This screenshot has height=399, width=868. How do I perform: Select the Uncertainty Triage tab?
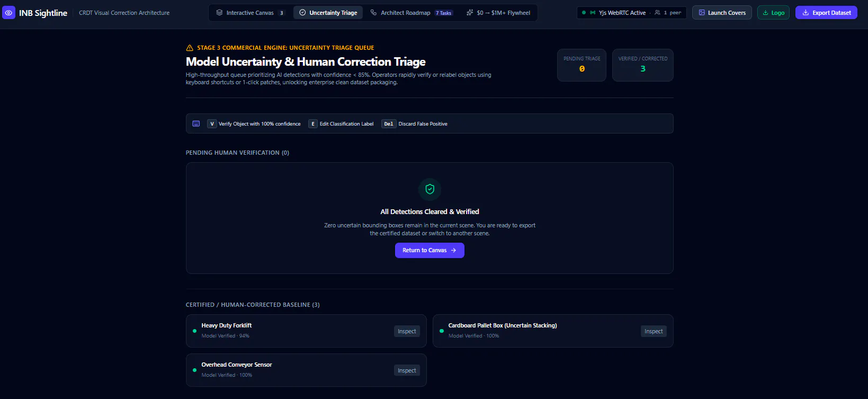328,13
